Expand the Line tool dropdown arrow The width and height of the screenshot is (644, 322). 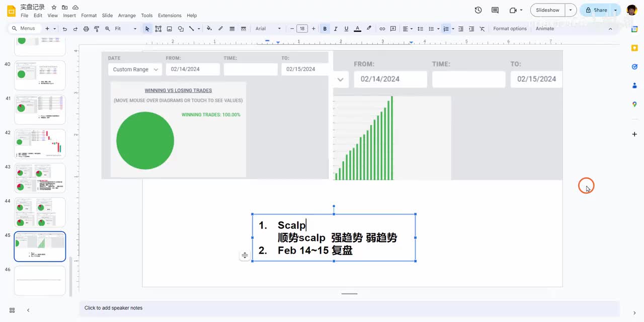point(199,29)
